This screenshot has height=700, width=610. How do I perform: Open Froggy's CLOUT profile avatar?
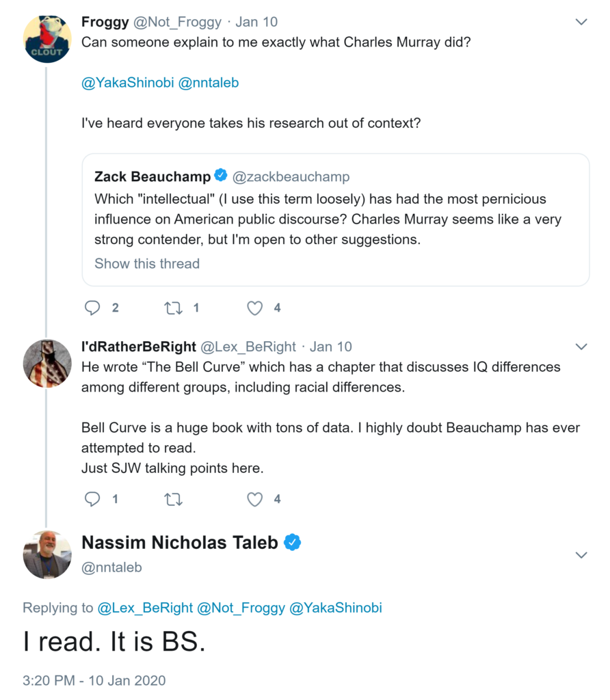point(47,38)
